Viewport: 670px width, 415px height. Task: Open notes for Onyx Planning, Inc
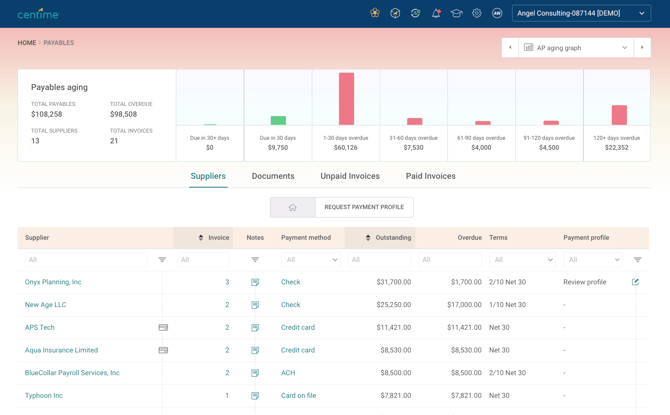[x=255, y=282]
